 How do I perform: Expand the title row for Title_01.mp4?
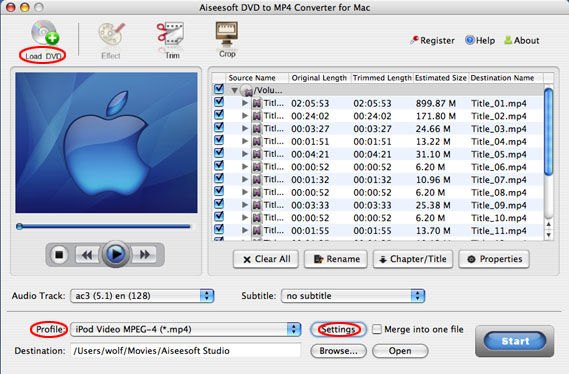(x=245, y=103)
